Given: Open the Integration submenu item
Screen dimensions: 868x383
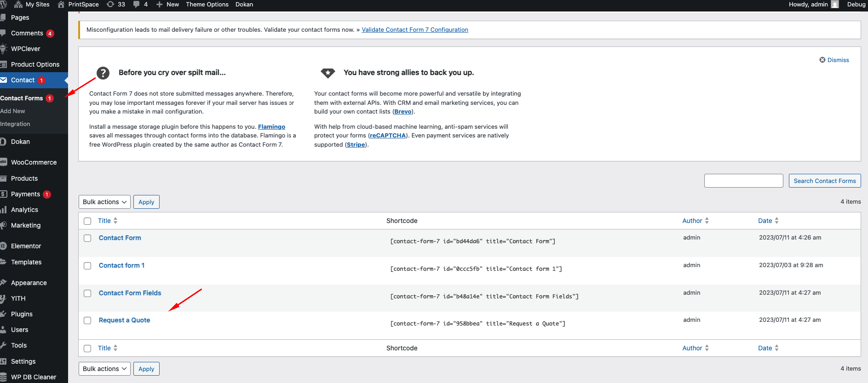Looking at the screenshot, I should [15, 124].
